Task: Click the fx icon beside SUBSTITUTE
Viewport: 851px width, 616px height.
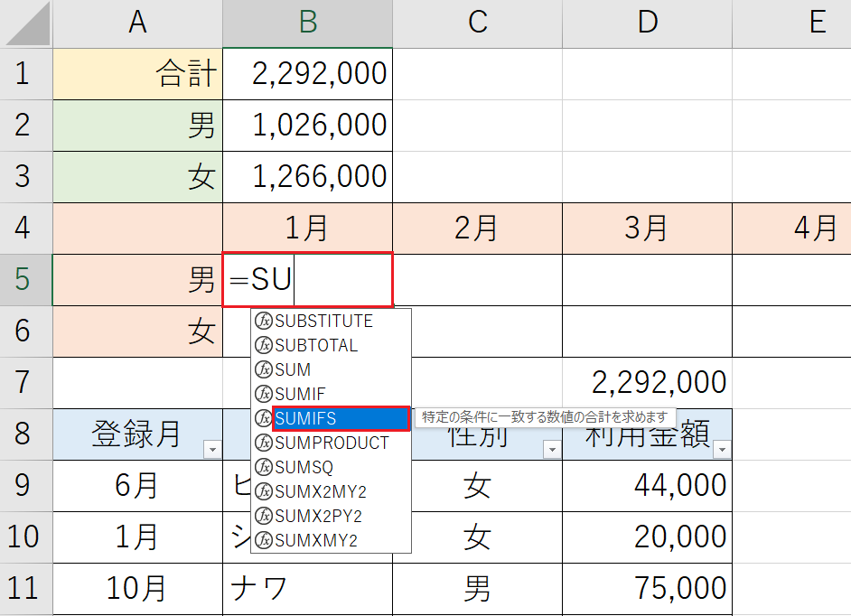Action: (x=263, y=321)
